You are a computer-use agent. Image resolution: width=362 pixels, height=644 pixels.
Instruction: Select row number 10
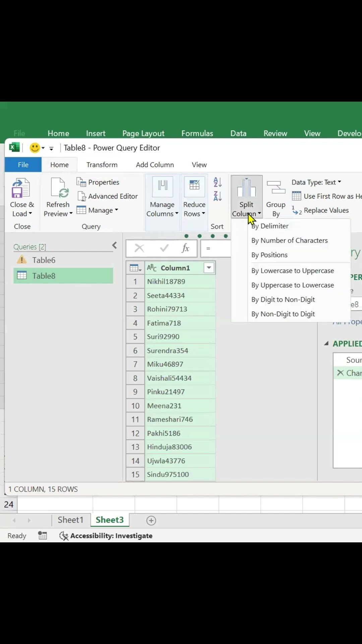pos(135,406)
